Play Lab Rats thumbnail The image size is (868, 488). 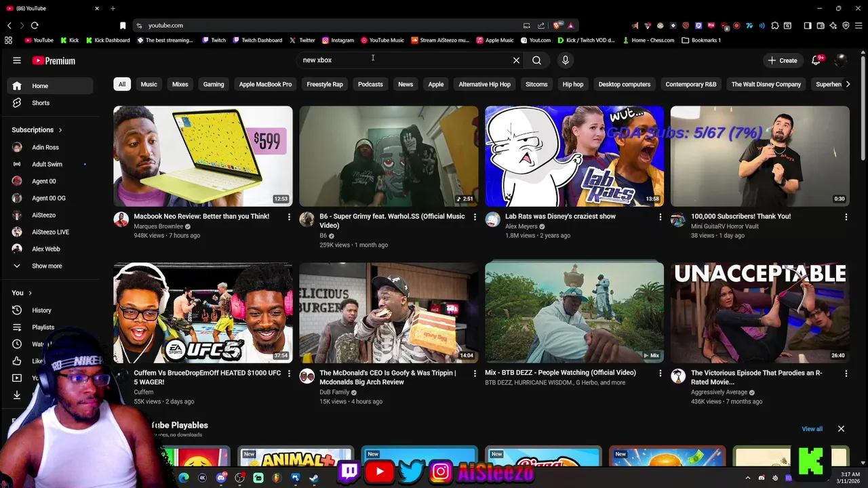click(x=574, y=156)
